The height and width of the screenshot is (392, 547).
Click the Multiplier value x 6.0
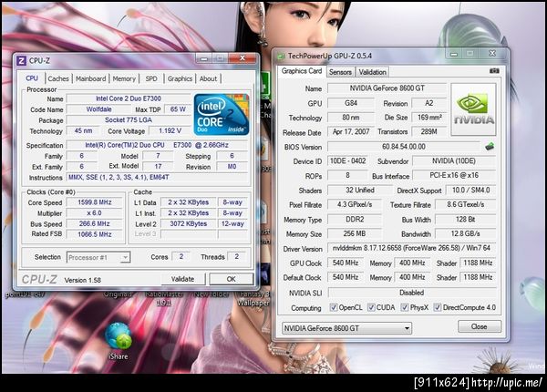tap(95, 213)
